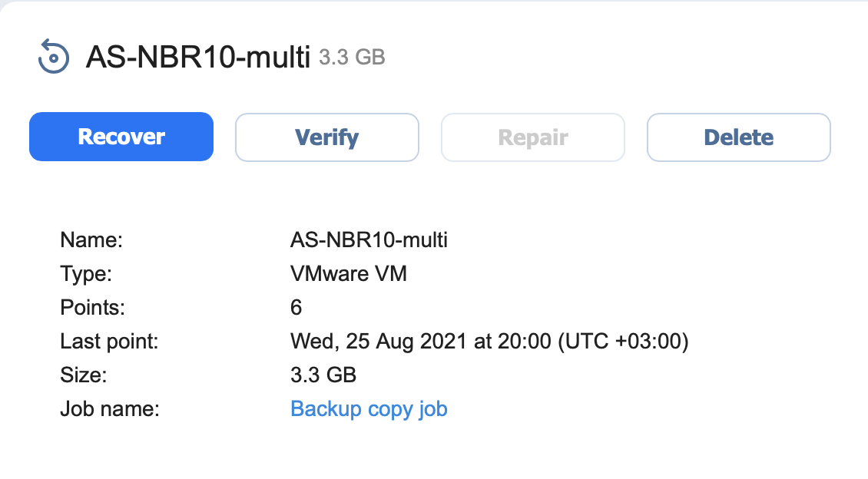The height and width of the screenshot is (479, 868).
Task: Click the grey 3.3 GB text beside the heading
Action: coord(352,57)
